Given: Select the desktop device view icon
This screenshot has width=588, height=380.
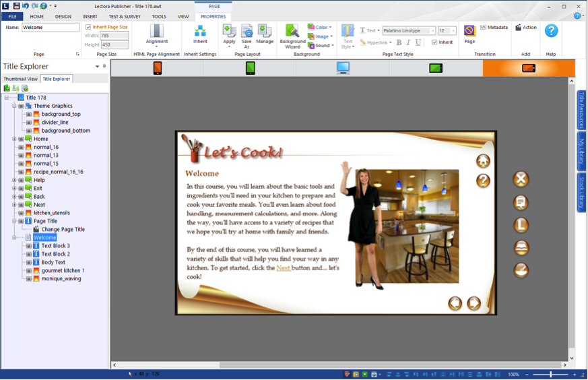Looking at the screenshot, I should click(343, 68).
